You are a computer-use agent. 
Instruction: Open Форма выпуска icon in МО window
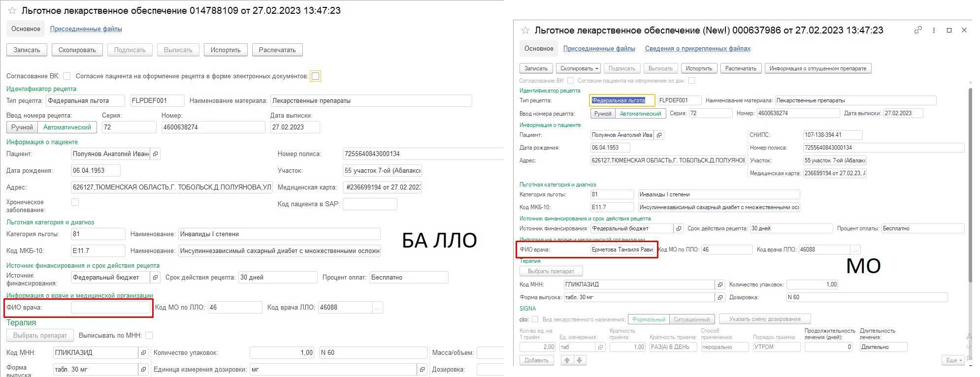coord(720,297)
